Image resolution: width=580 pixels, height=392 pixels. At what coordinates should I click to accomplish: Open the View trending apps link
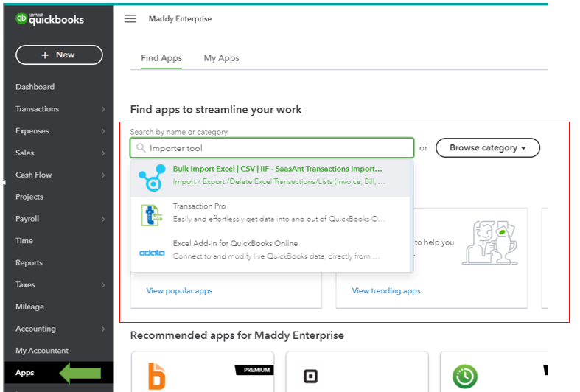[x=385, y=290]
